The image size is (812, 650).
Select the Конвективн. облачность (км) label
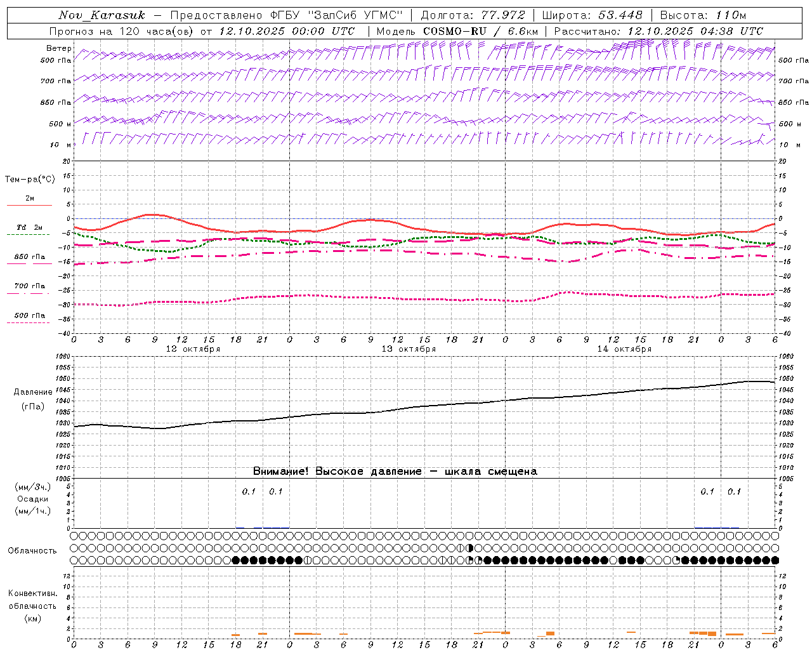pyautogui.click(x=32, y=606)
